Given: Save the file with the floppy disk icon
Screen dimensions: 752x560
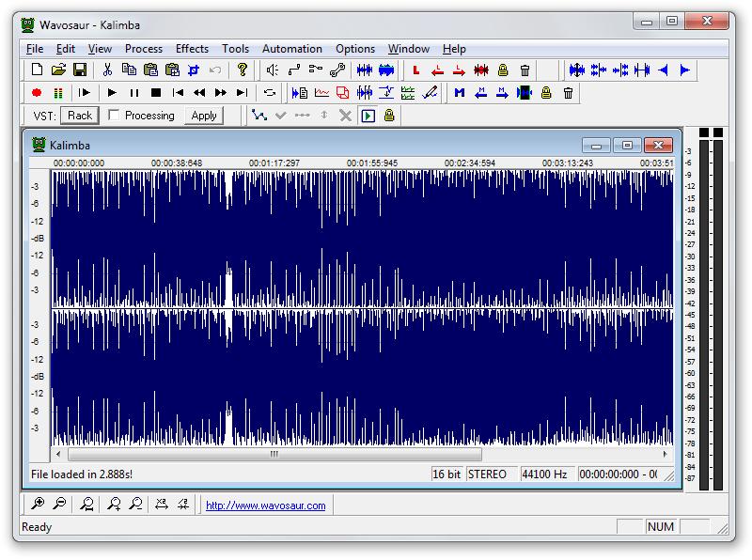Looking at the screenshot, I should (80, 70).
